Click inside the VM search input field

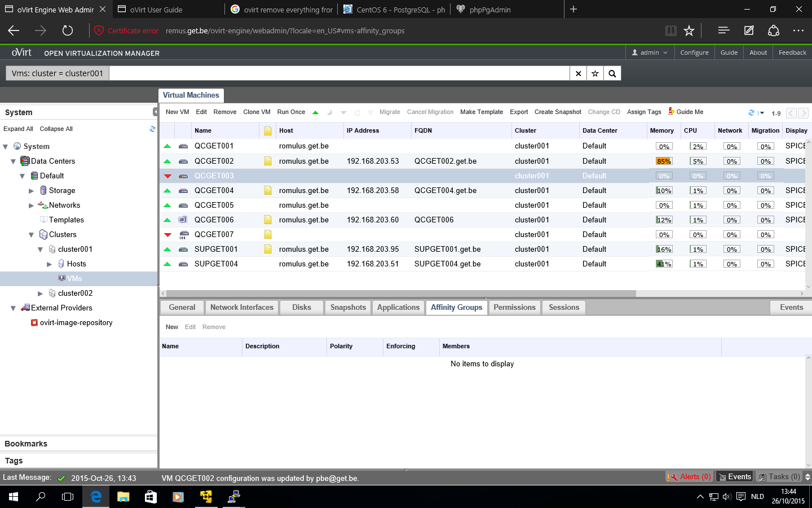(x=338, y=73)
